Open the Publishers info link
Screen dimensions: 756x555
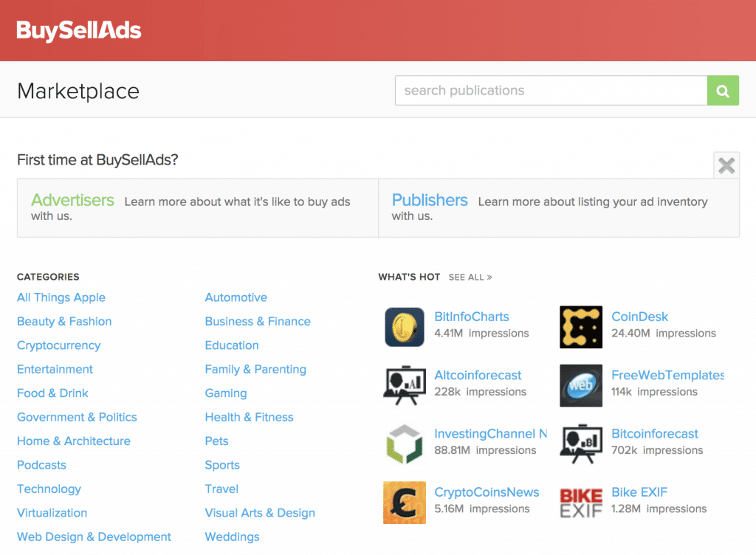pos(430,200)
